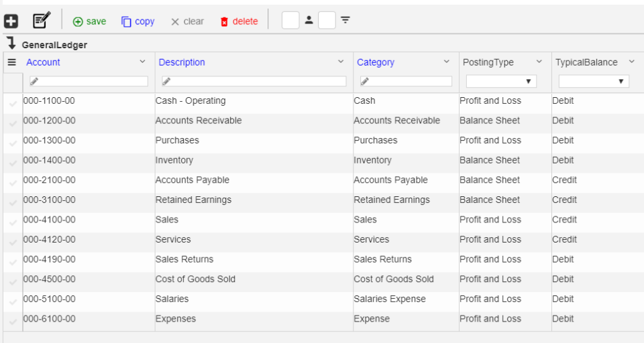644x343 pixels.
Task: Click the filter lines icon in toolbar
Action: coord(345,20)
